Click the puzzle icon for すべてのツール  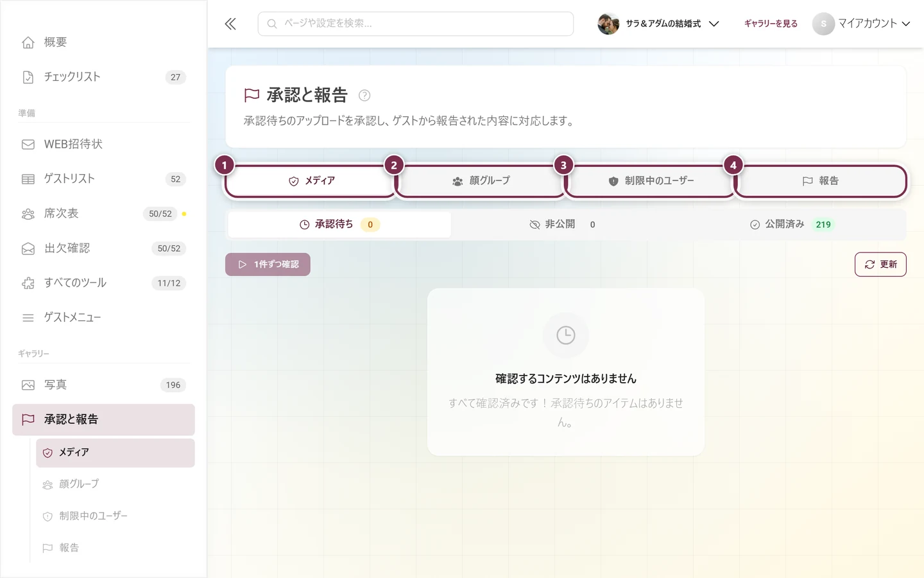pos(28,283)
